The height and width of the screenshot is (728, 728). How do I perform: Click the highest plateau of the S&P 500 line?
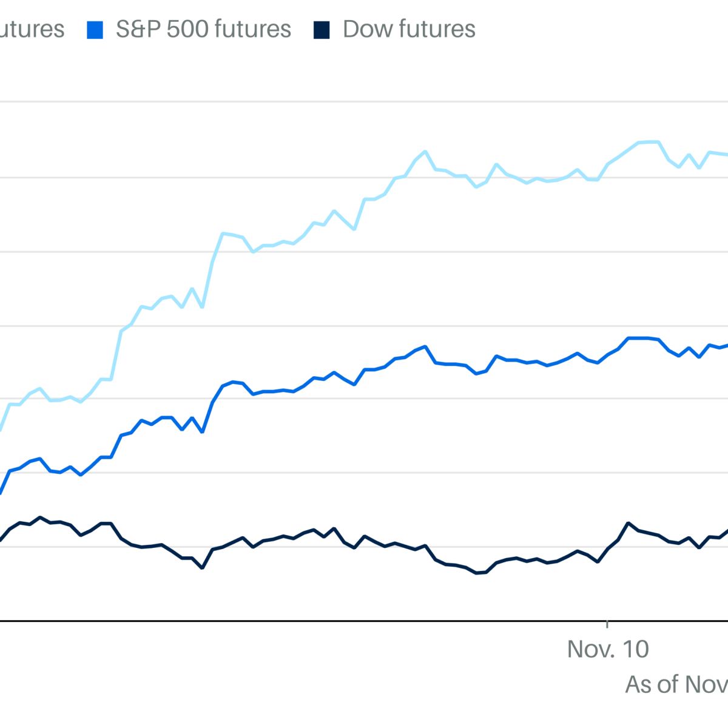click(638, 338)
